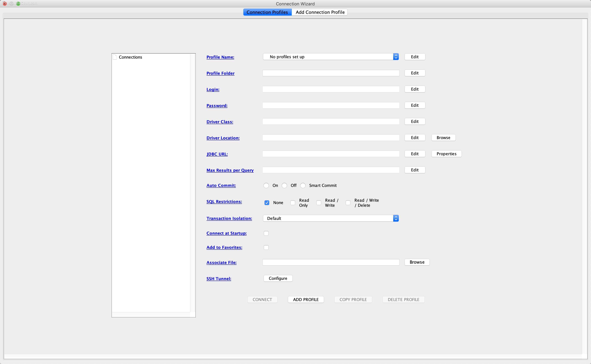591x364 pixels.
Task: Open the Login help link
Action: coord(213,89)
